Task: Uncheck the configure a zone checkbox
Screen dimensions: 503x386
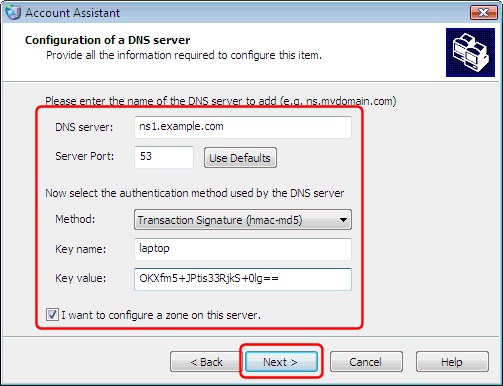Action: pos(52,315)
